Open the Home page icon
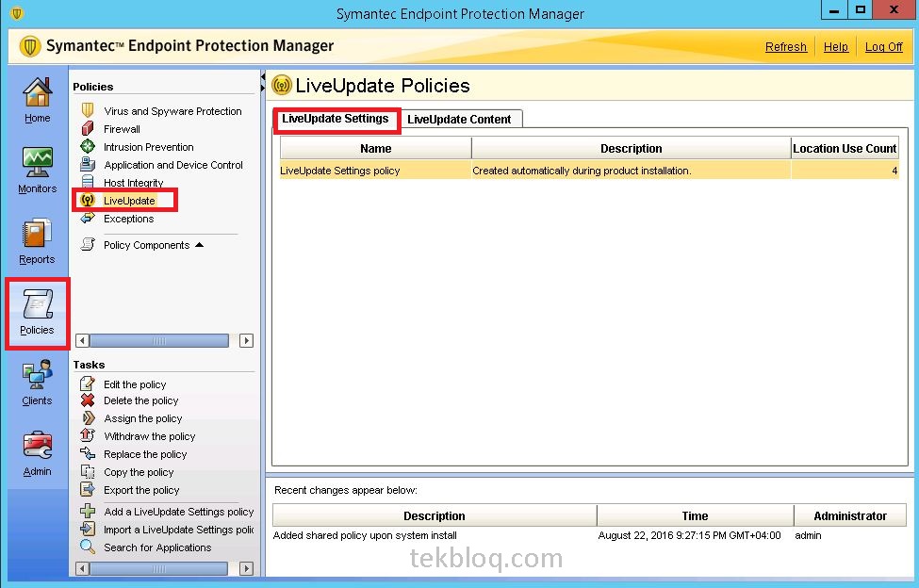This screenshot has height=588, width=919. coord(37,92)
